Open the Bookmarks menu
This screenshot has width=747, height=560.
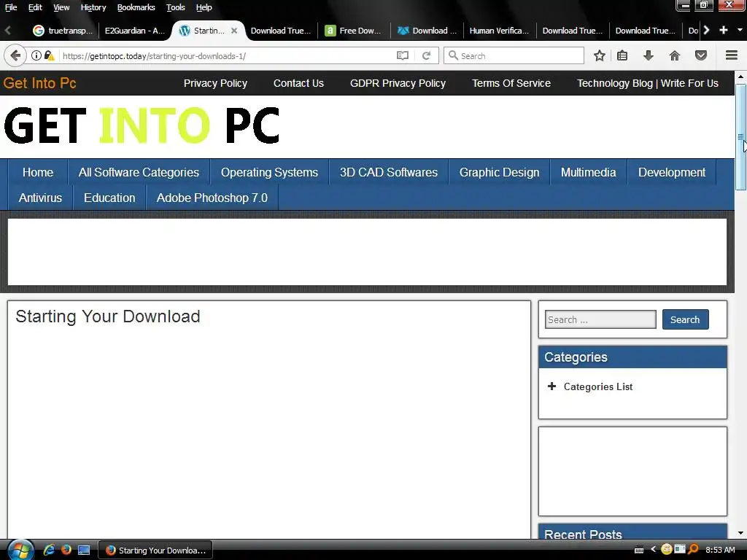[136, 7]
